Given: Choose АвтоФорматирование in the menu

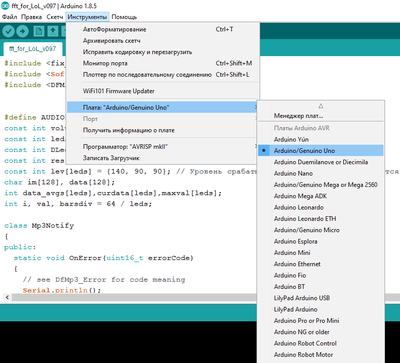Looking at the screenshot, I should point(163,29).
